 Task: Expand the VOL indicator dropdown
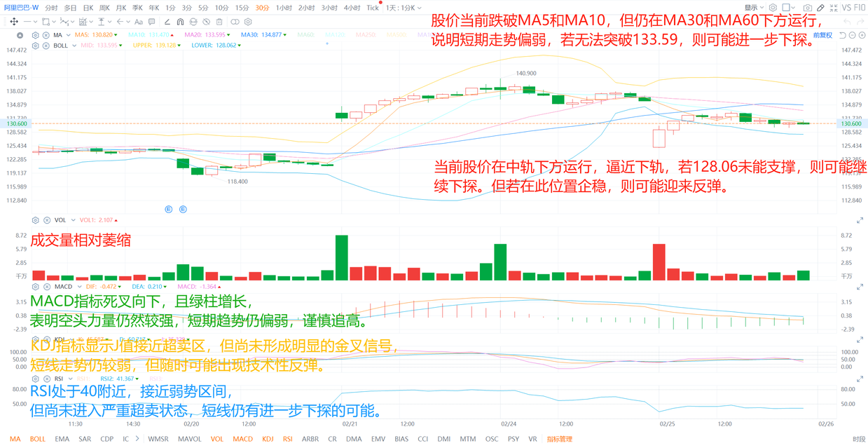(73, 220)
